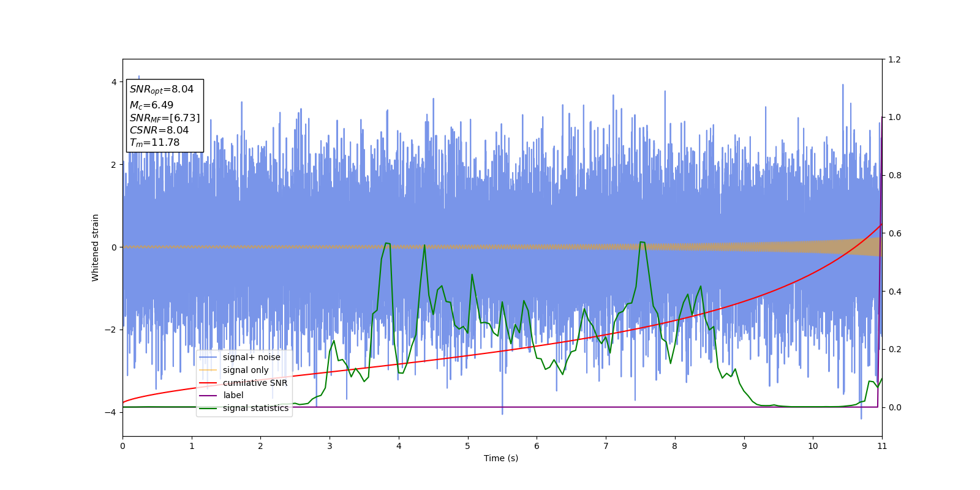980x490 pixels.
Task: Click right y-axis tick label 1.2
Action: tap(894, 59)
